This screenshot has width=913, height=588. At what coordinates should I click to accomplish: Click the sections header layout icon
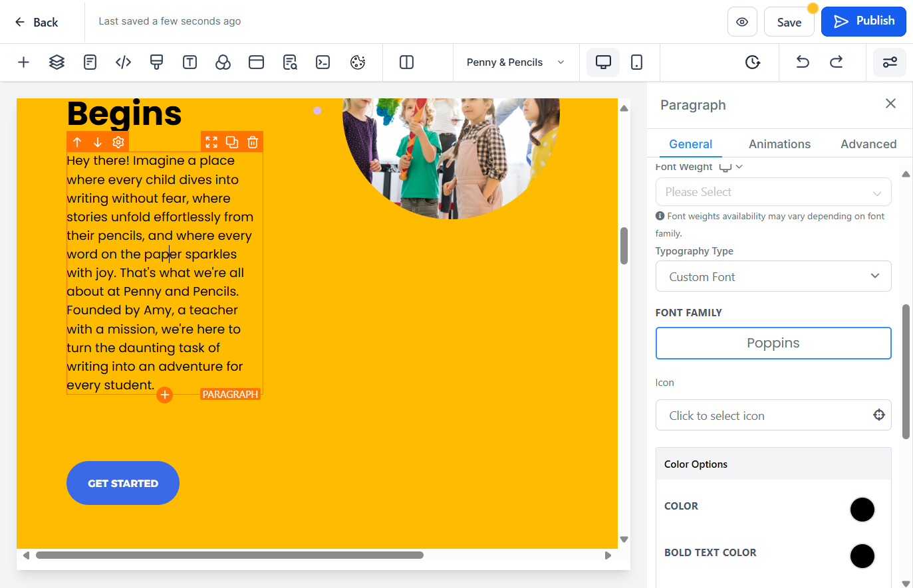point(256,62)
